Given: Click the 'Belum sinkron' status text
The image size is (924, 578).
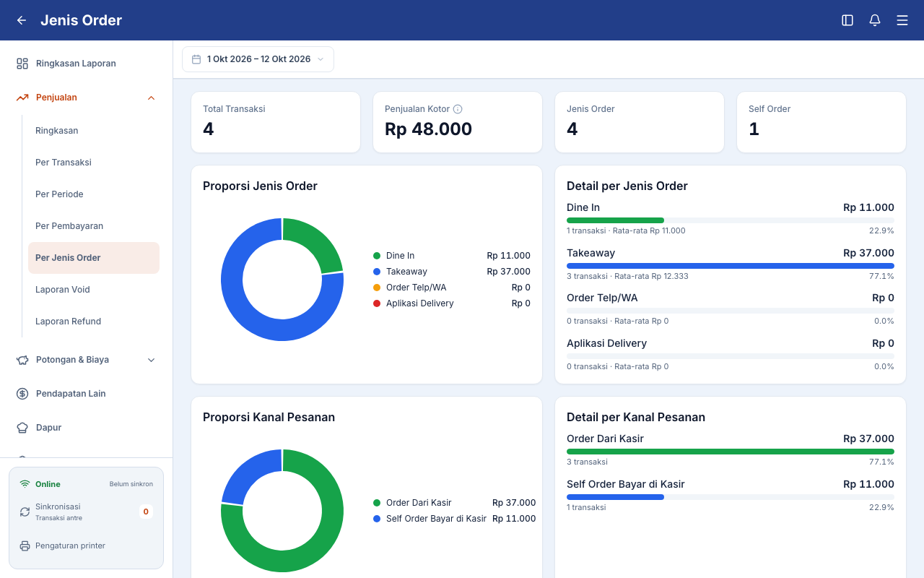Looking at the screenshot, I should (x=131, y=484).
